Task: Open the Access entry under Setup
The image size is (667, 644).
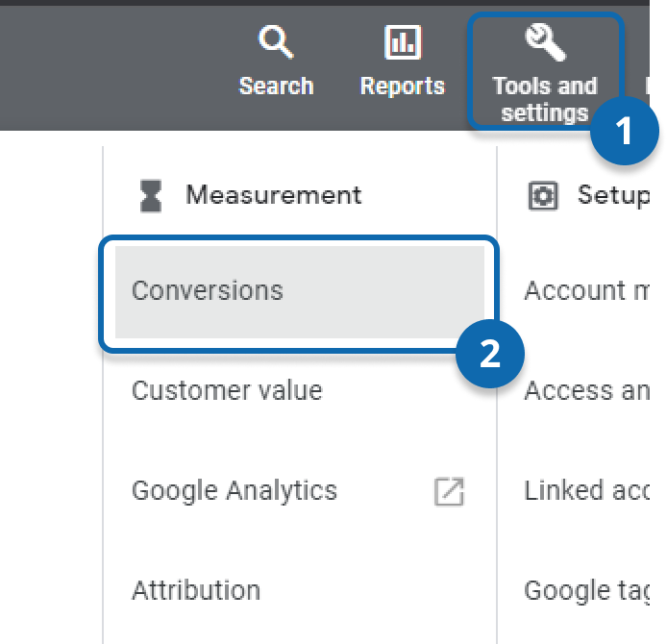Action: [586, 390]
